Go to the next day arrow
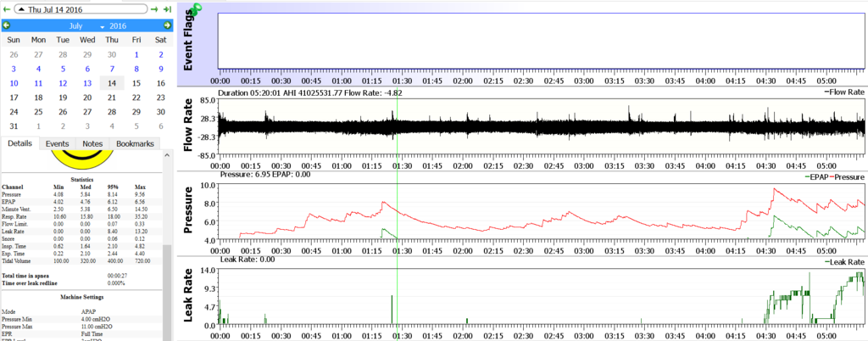Viewport: 868px width, 341px height. point(154,9)
